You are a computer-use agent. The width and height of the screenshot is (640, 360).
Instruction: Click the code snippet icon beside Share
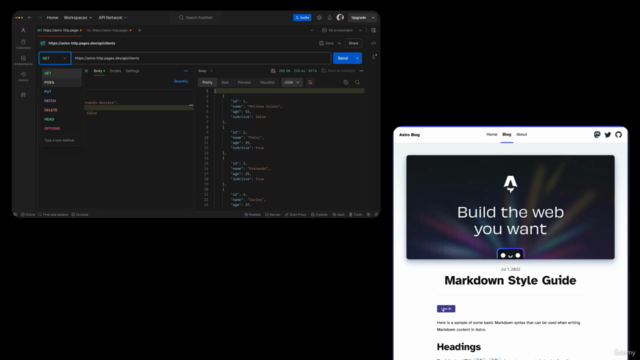tap(373, 43)
